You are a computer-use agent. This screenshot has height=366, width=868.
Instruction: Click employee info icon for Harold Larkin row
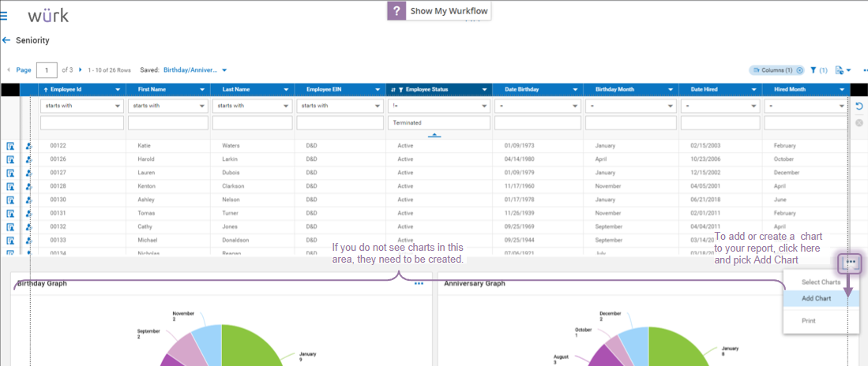click(x=28, y=160)
